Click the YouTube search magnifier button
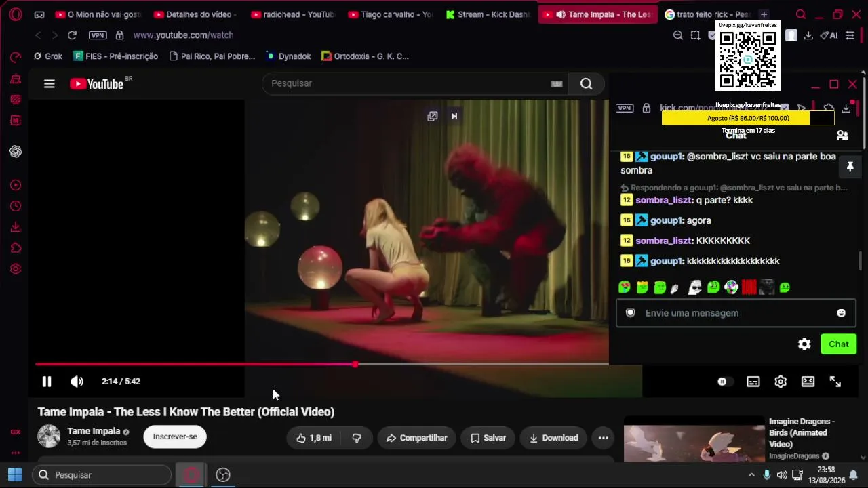This screenshot has height=488, width=868. 587,83
